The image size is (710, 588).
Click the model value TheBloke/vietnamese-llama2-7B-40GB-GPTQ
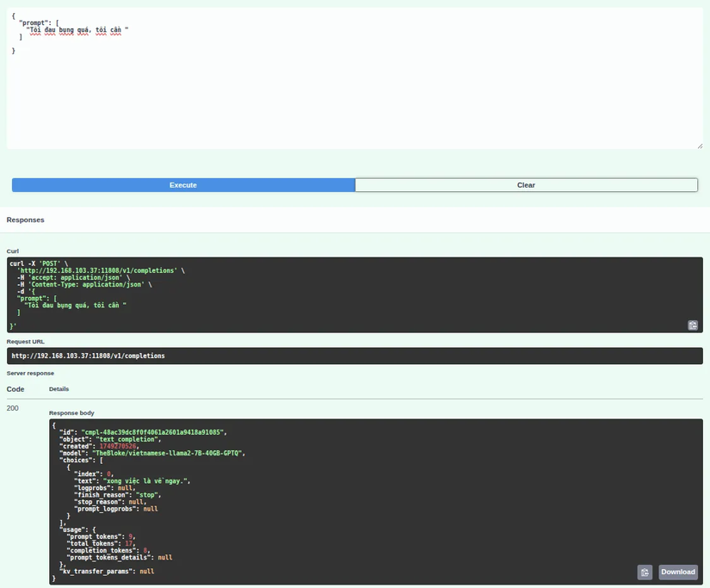(x=169, y=453)
